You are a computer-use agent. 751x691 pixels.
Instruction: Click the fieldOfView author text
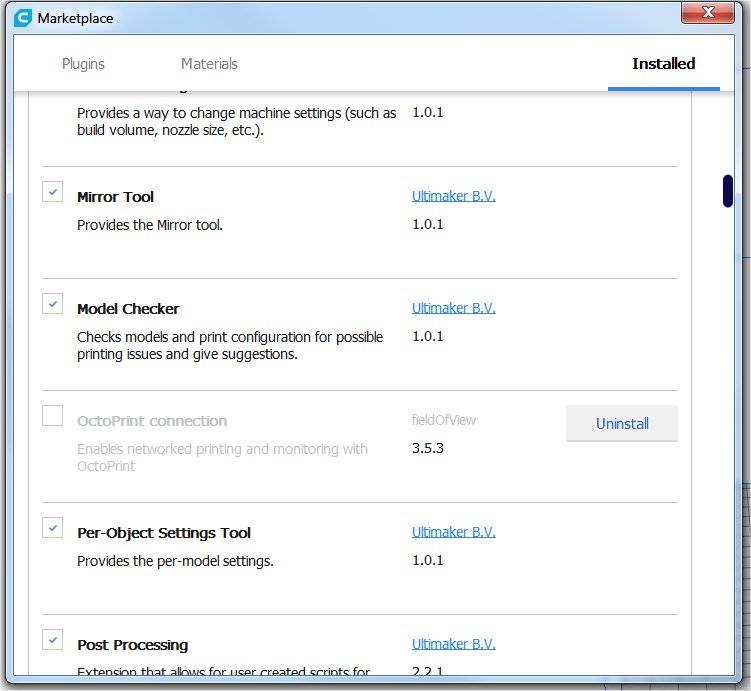click(444, 420)
